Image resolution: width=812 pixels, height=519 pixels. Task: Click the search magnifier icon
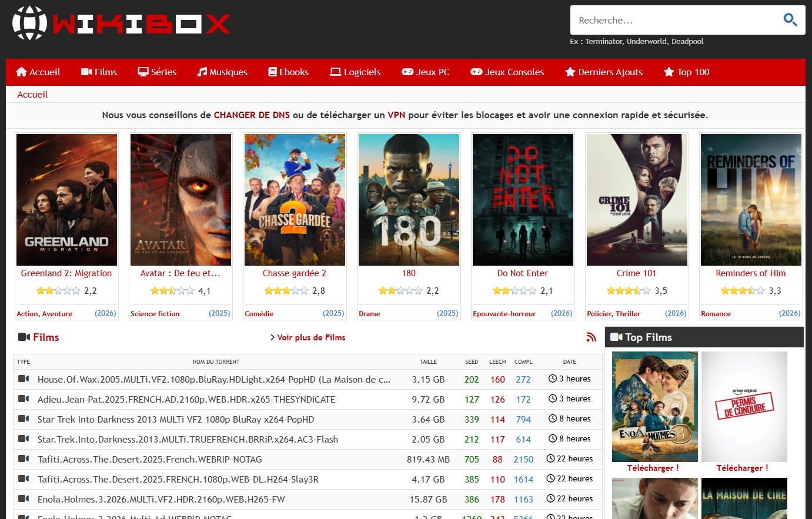coord(790,20)
